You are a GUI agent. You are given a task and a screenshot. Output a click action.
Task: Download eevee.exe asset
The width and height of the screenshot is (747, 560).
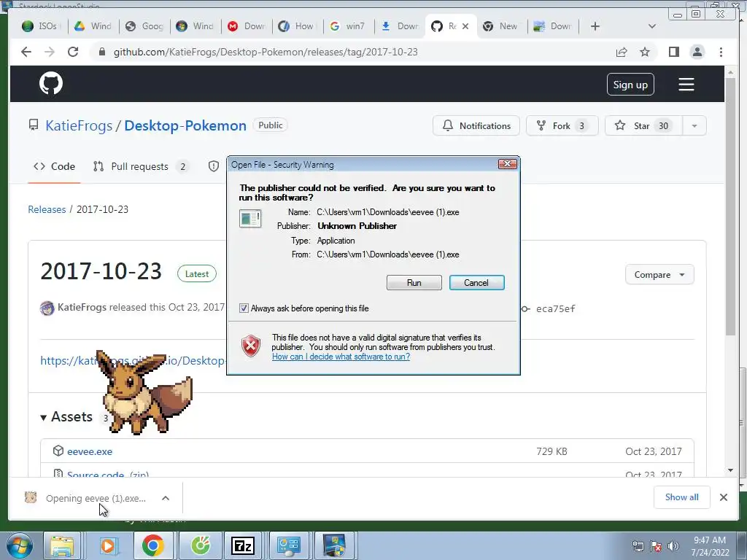[x=90, y=451]
